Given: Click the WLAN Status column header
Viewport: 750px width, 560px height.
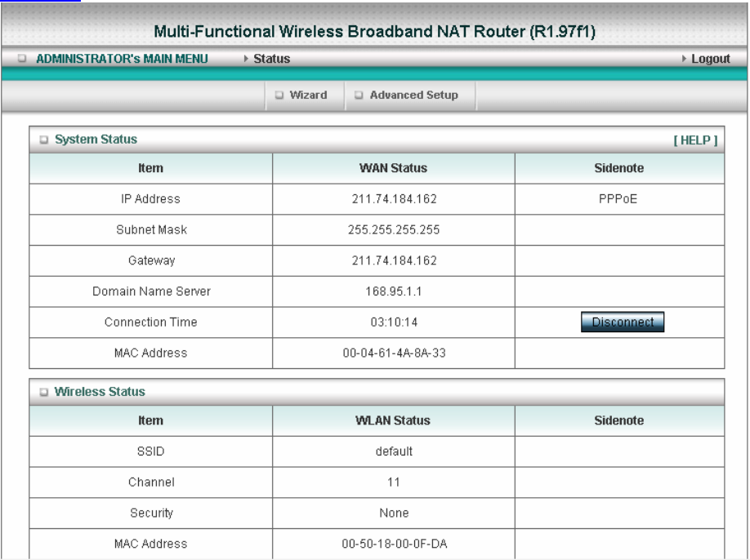Looking at the screenshot, I should click(x=393, y=420).
